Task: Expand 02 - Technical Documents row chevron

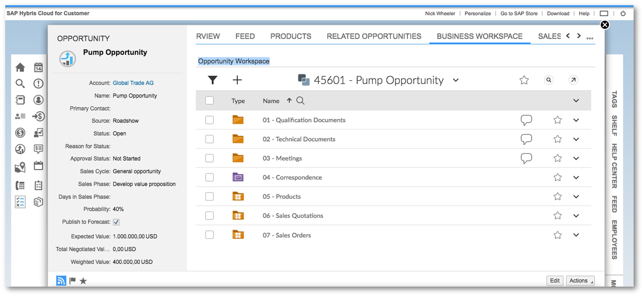Action: point(576,139)
